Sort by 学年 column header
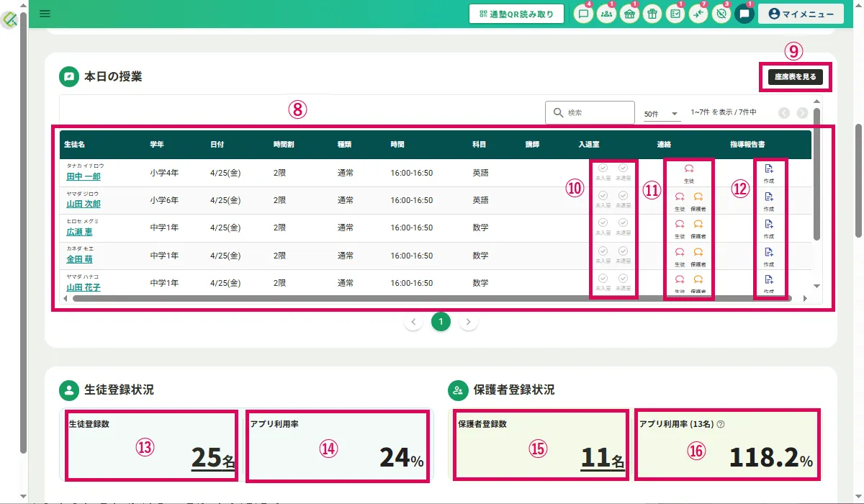 point(157,145)
